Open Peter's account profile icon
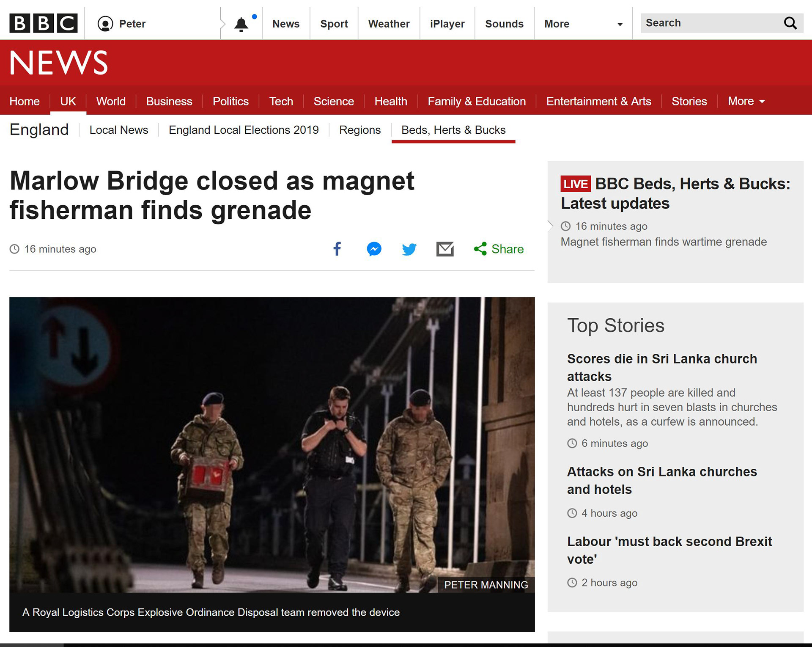 click(105, 24)
